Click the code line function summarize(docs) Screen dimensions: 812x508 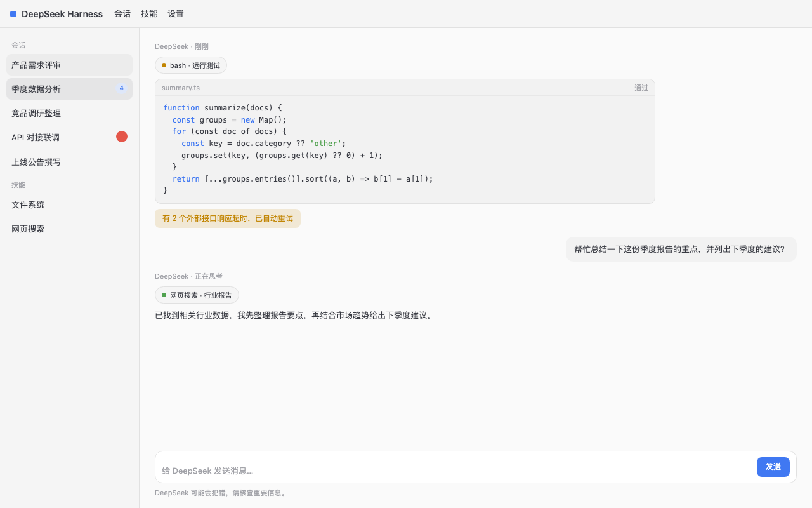(223, 108)
